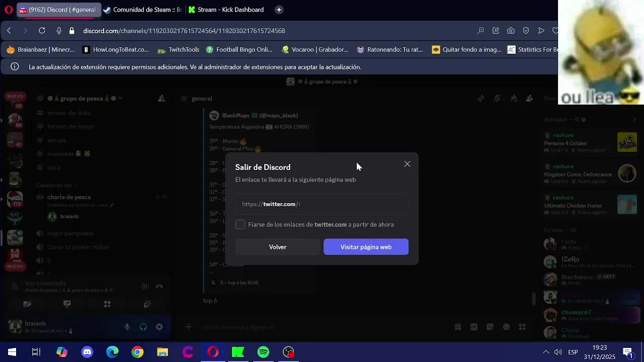
Task: Open activities icon in voice panel
Action: point(107,304)
